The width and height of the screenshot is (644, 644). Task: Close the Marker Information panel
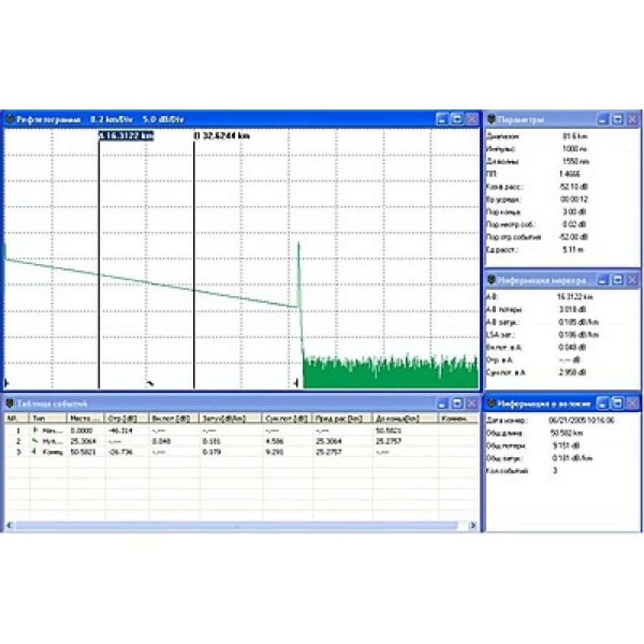633,280
